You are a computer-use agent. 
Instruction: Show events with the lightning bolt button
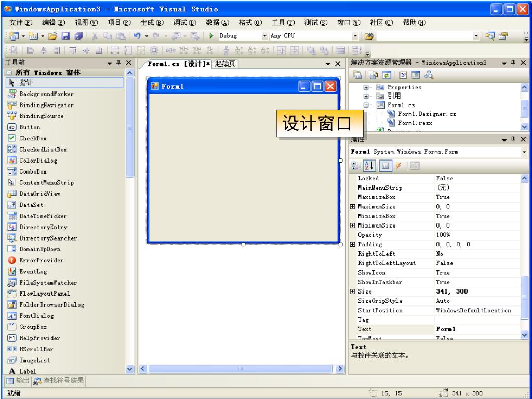coord(398,166)
